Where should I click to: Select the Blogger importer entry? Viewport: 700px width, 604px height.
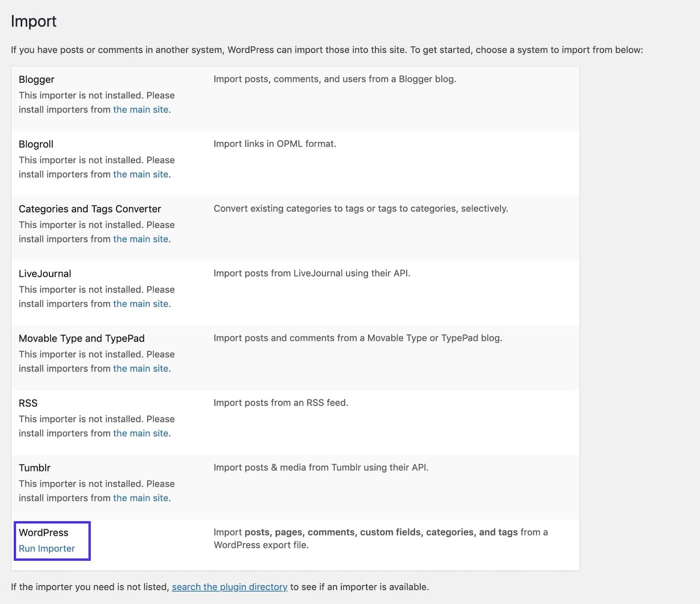tap(36, 79)
